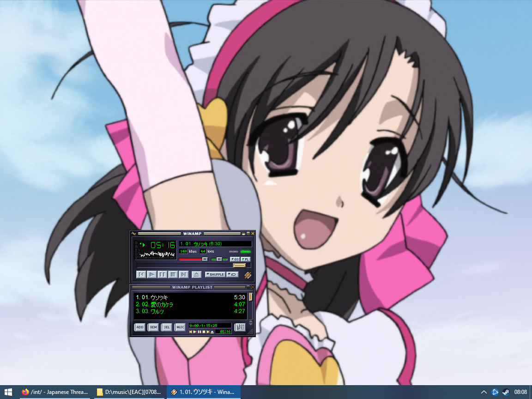
Task: Show hidden system tray icons
Action: point(484,392)
